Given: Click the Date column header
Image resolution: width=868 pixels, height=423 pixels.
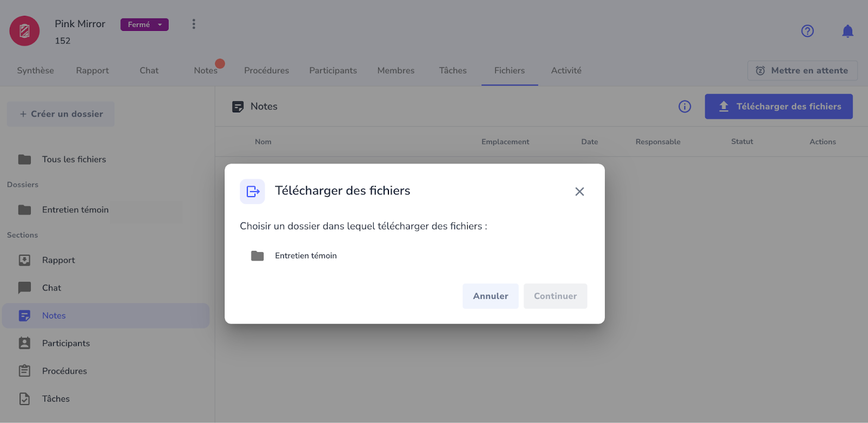Looking at the screenshot, I should tap(589, 142).
